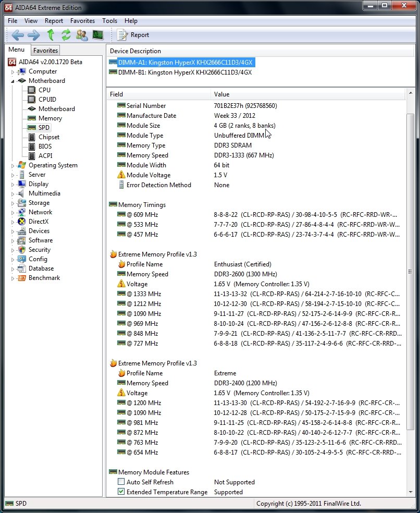Select the @ 1333 MHz timing row
Image resolution: width=420 pixels, height=513 pixels.
pos(257,294)
